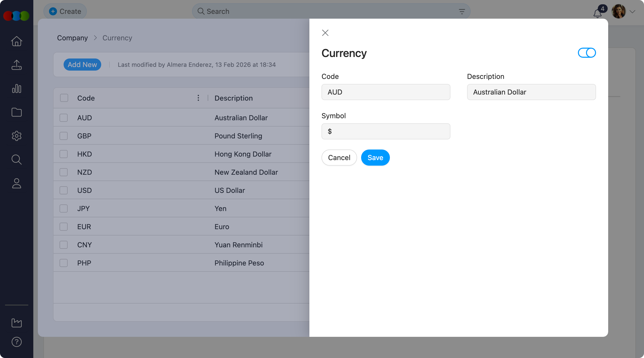Open the Files folder icon in sidebar
644x358 pixels.
click(x=16, y=112)
